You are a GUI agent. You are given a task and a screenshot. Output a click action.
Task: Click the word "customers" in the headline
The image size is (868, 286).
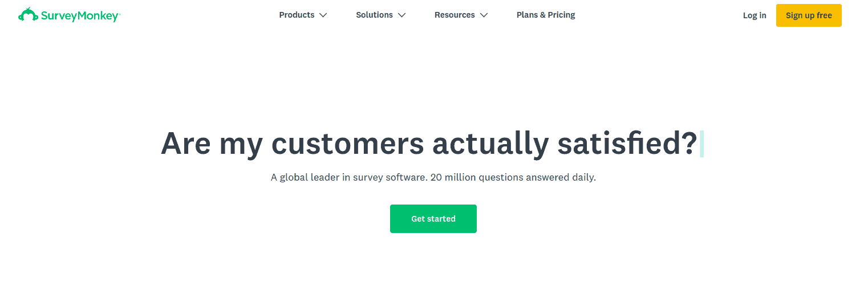[347, 143]
